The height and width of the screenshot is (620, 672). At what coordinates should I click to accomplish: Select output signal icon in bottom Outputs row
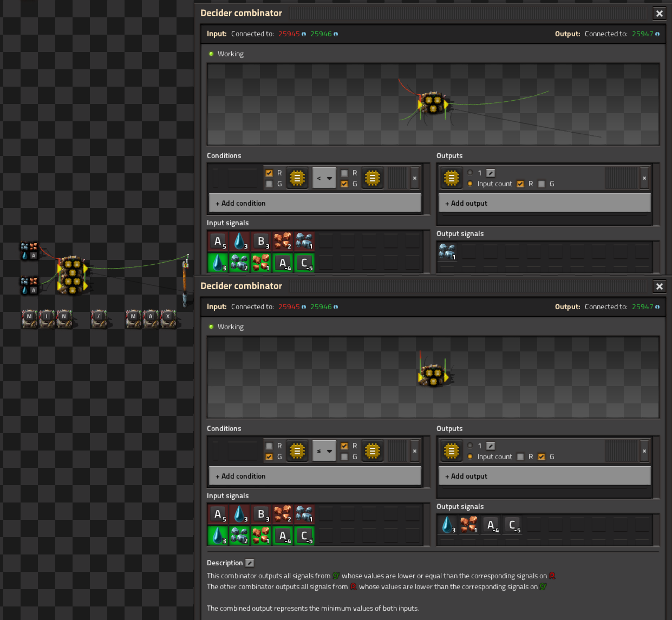pyautogui.click(x=451, y=451)
